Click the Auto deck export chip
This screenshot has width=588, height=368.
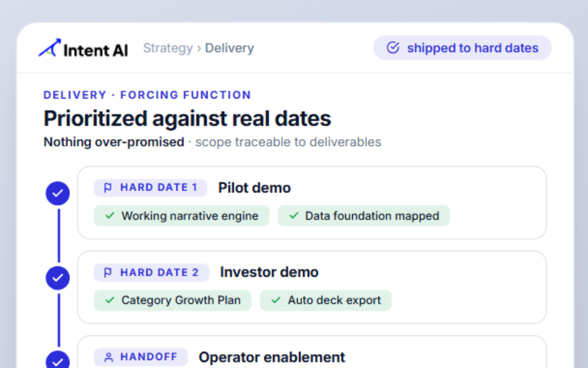tap(325, 300)
